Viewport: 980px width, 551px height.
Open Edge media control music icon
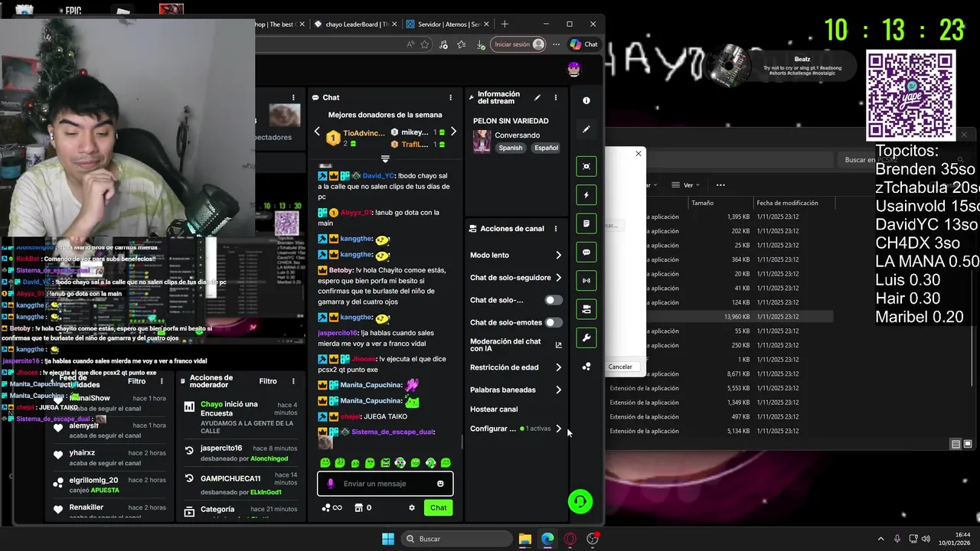click(443, 44)
